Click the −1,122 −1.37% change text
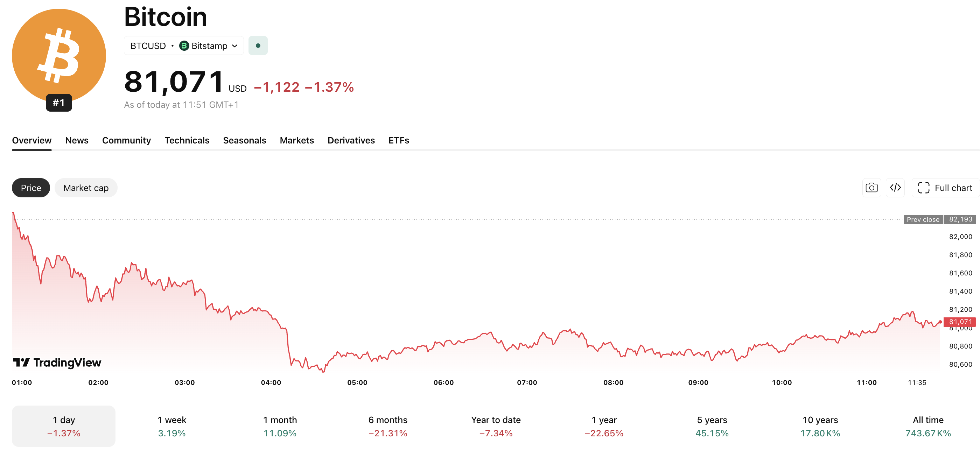 point(303,87)
